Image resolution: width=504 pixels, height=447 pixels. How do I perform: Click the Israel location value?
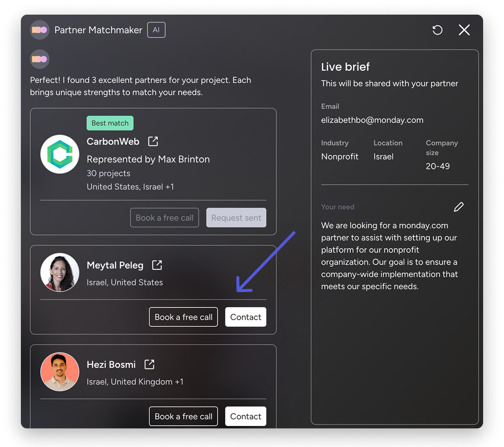[384, 157]
